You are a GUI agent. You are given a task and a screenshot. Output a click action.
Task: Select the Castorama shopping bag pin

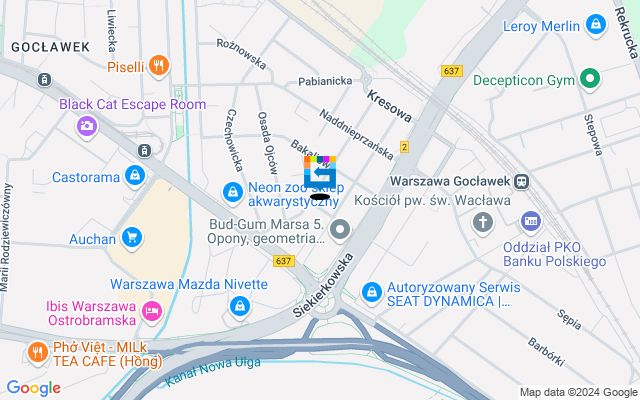click(135, 177)
